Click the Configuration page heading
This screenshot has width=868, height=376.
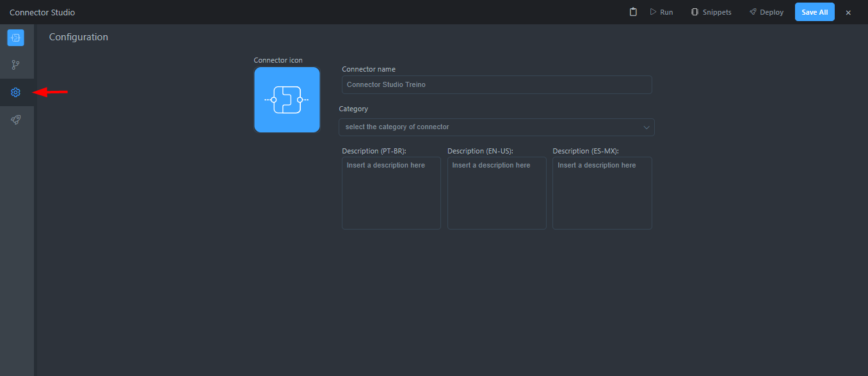79,37
